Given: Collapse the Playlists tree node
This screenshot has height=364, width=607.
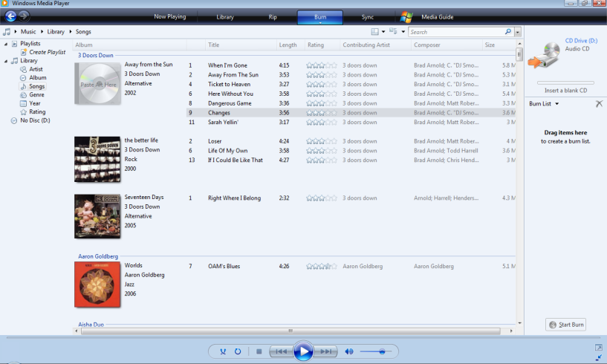Looking at the screenshot, I should pos(6,44).
